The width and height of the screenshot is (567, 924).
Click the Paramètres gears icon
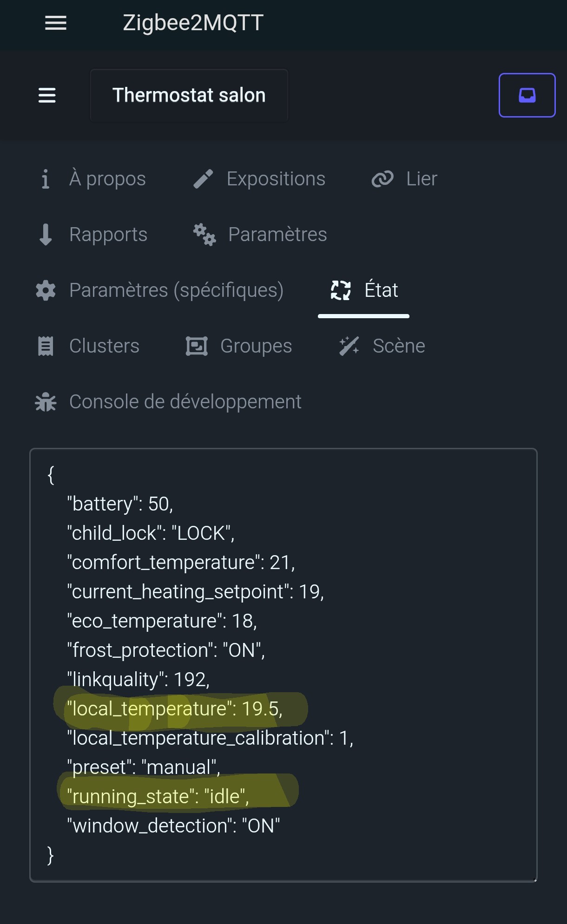[204, 235]
